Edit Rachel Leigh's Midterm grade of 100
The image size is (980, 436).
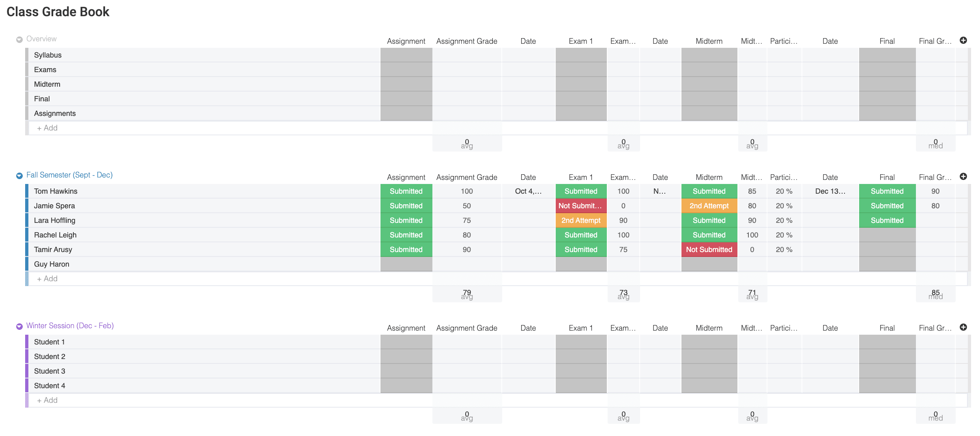coord(752,235)
